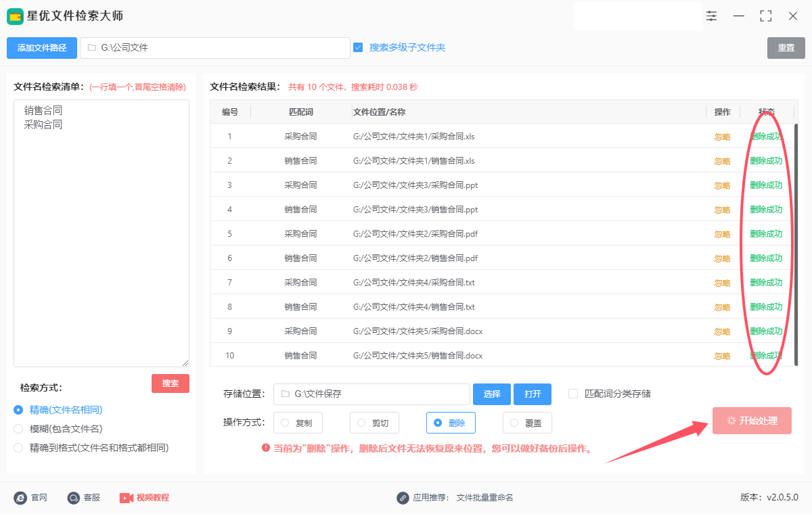
Task: Choose the 覆盖 operation mode
Action: click(x=527, y=423)
